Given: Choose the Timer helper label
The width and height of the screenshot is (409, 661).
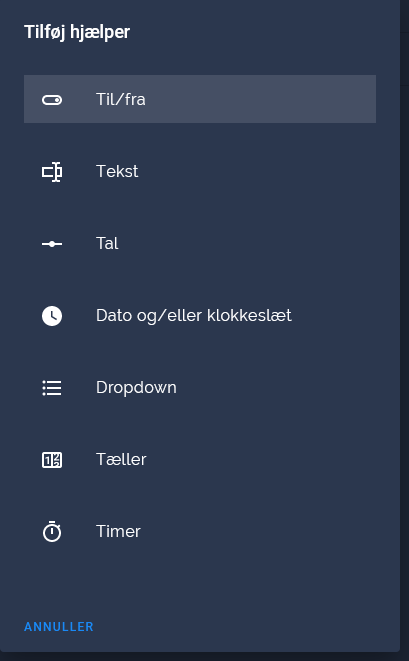Looking at the screenshot, I should tap(118, 532).
